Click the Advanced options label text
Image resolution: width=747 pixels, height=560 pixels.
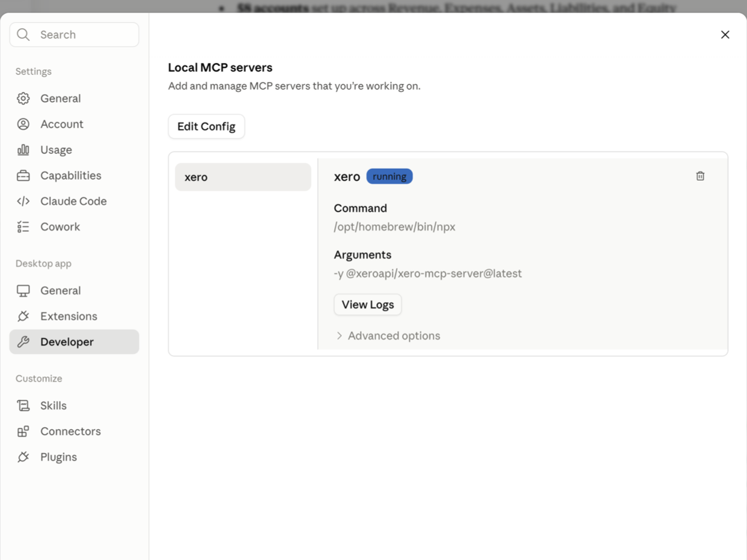coord(394,336)
